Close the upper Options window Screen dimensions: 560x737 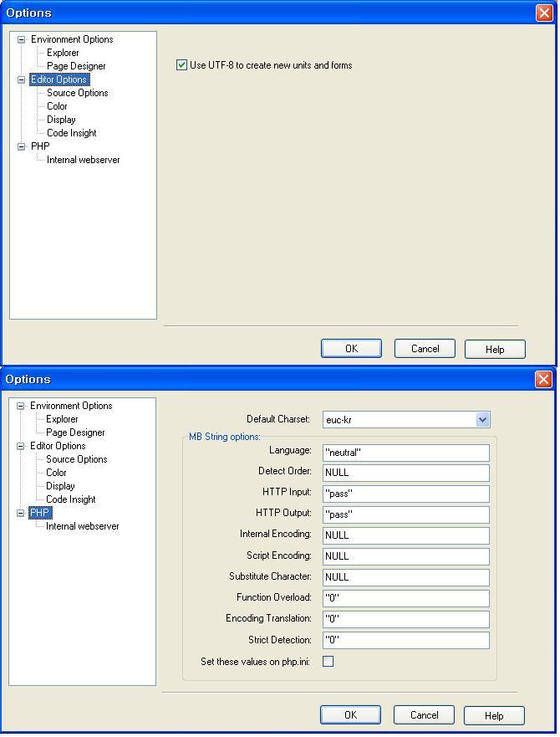pyautogui.click(x=544, y=13)
